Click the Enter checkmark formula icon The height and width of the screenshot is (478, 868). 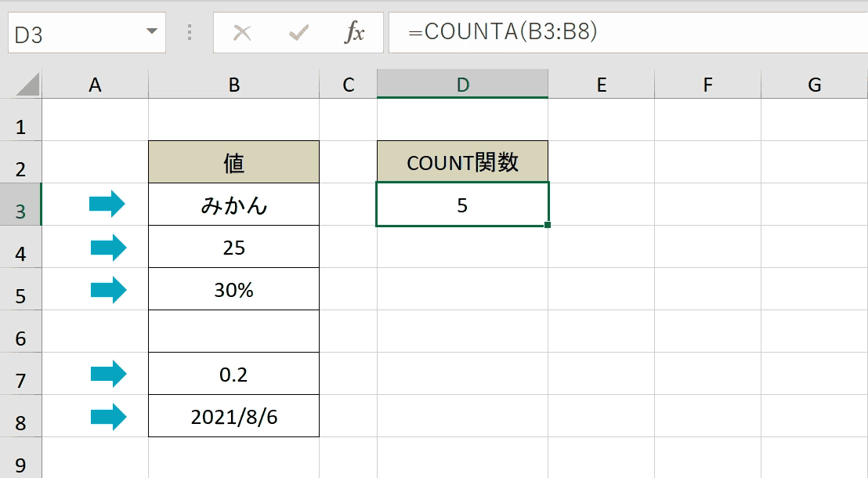tap(299, 33)
